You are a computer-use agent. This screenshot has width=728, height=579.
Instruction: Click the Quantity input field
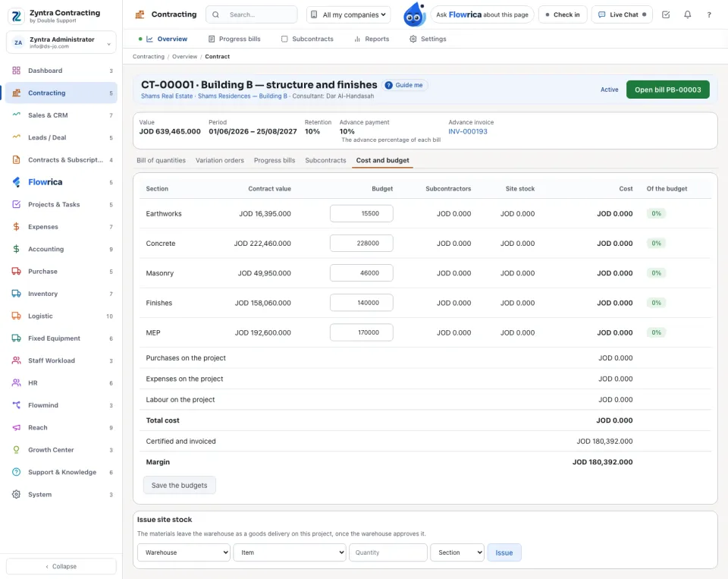point(388,552)
